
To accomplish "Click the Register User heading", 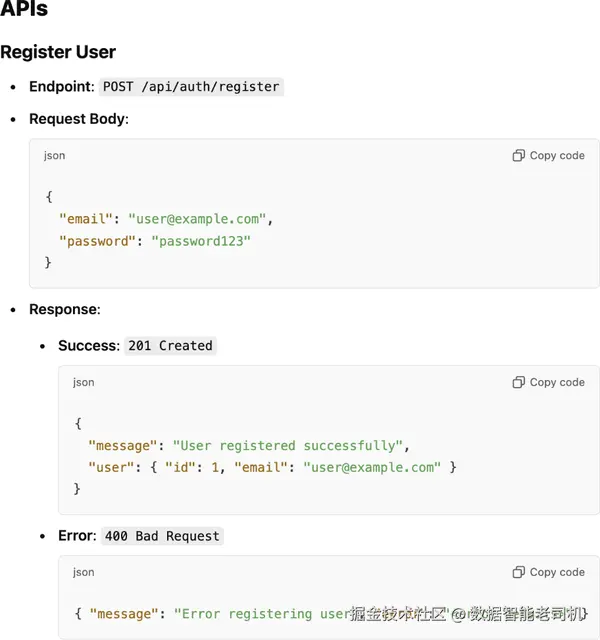I will [x=58, y=52].
